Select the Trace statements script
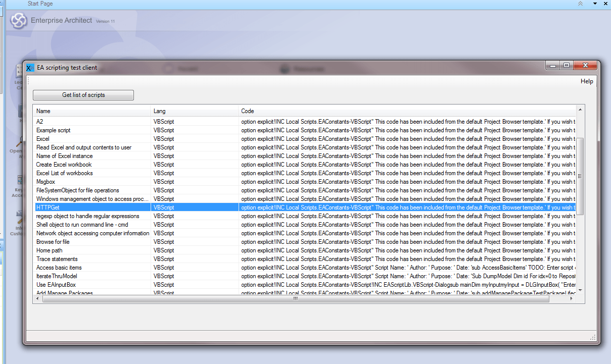The width and height of the screenshot is (611, 364). tap(57, 259)
